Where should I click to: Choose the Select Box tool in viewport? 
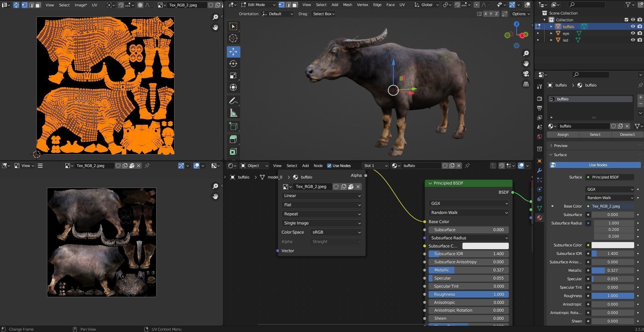(233, 26)
